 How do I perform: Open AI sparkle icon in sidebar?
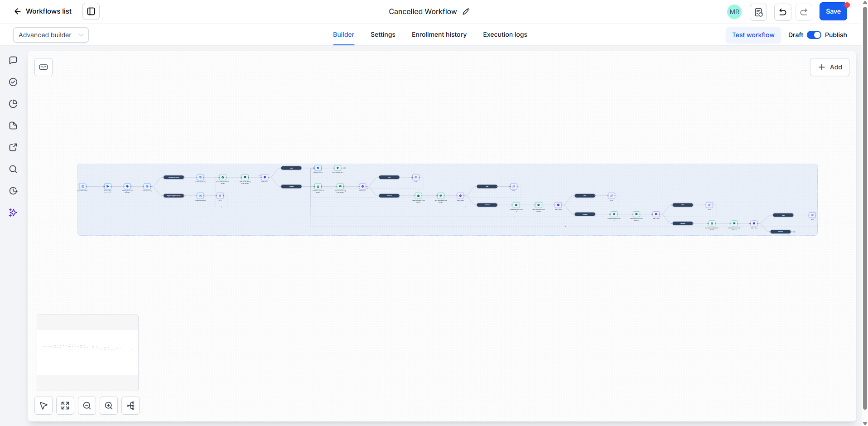[13, 213]
